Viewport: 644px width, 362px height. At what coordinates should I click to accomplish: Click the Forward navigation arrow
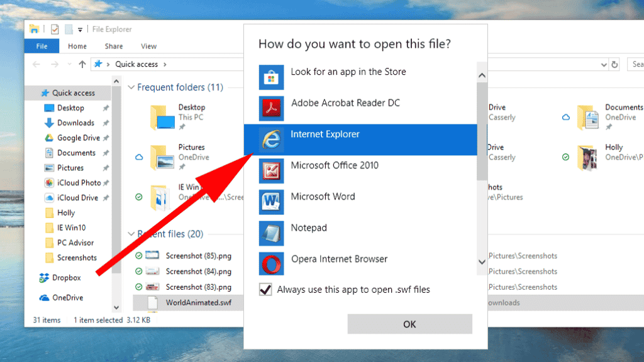tap(55, 64)
